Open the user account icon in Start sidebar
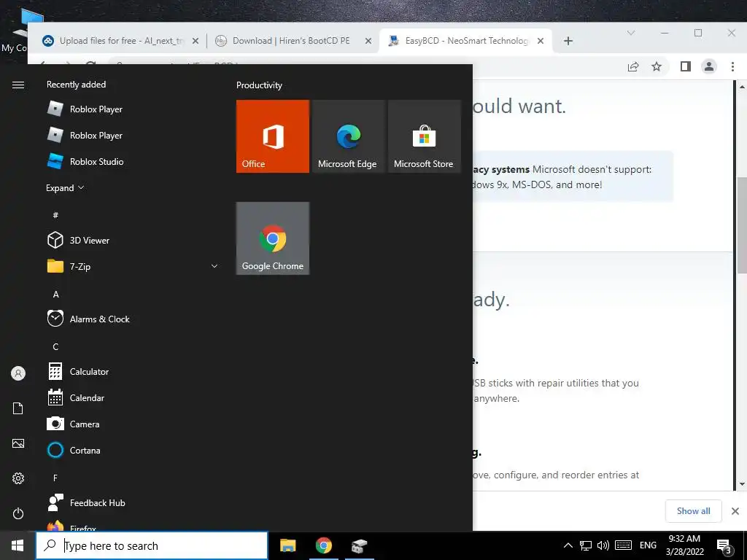The width and height of the screenshot is (747, 560). click(18, 373)
